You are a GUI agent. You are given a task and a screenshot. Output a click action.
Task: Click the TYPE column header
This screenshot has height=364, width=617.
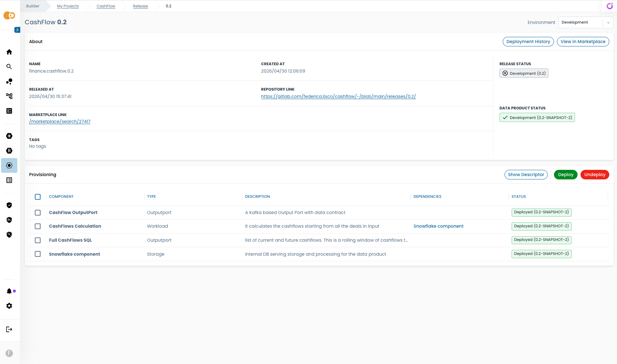[x=151, y=197]
